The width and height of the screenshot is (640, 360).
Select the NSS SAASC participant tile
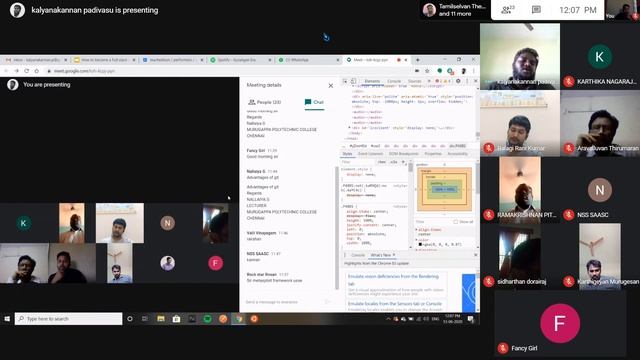(x=600, y=190)
